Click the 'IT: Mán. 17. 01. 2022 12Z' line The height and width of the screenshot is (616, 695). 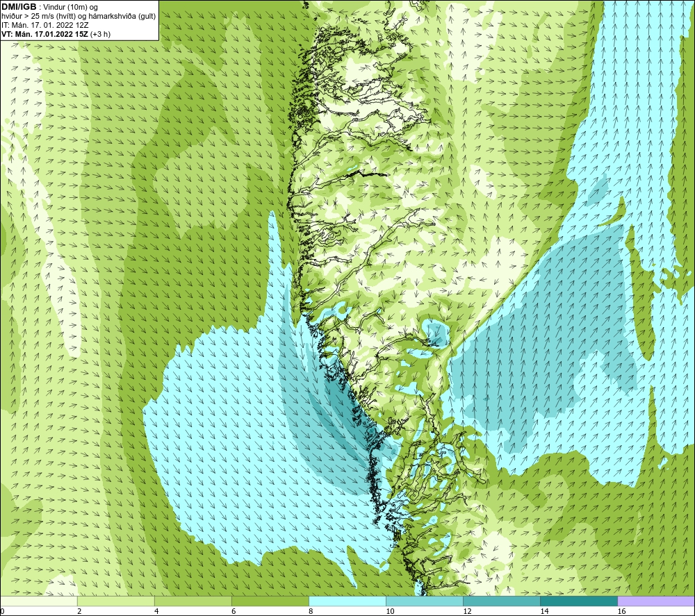click(x=44, y=25)
